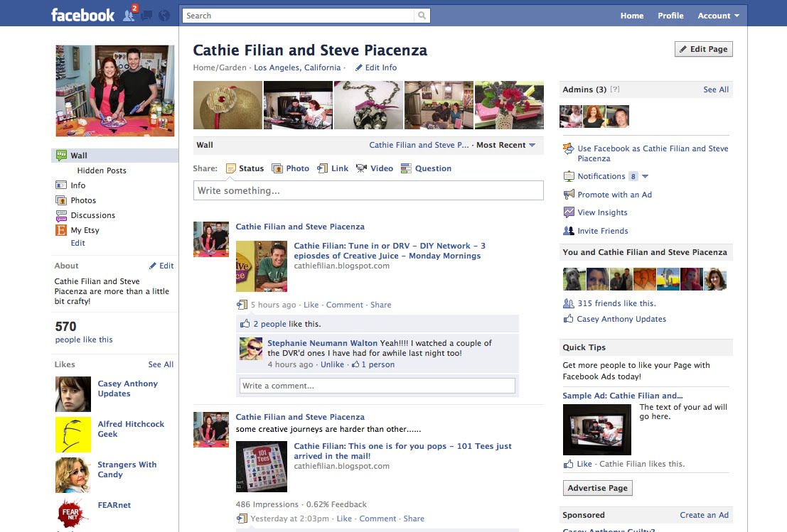Click the Info icon in sidebar
Image resolution: width=787 pixels, height=532 pixels.
pyautogui.click(x=61, y=185)
